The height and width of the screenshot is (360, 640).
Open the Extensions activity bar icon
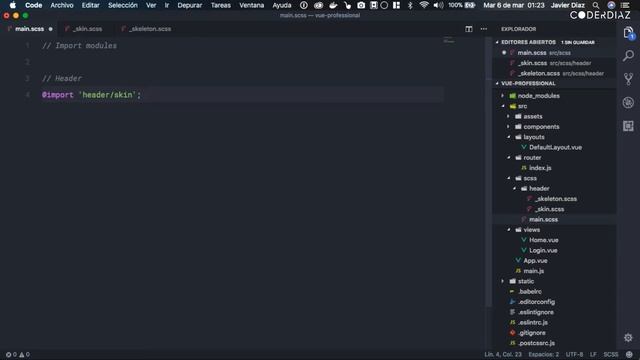click(x=629, y=126)
